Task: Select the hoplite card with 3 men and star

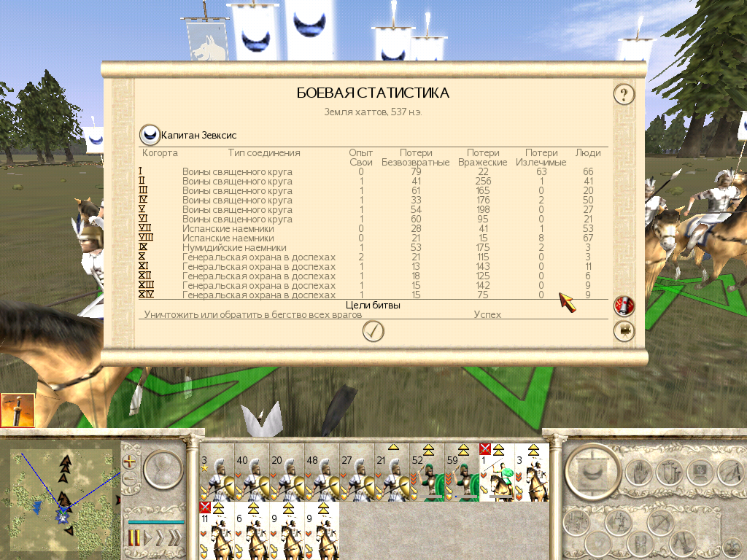Action: 217,472
